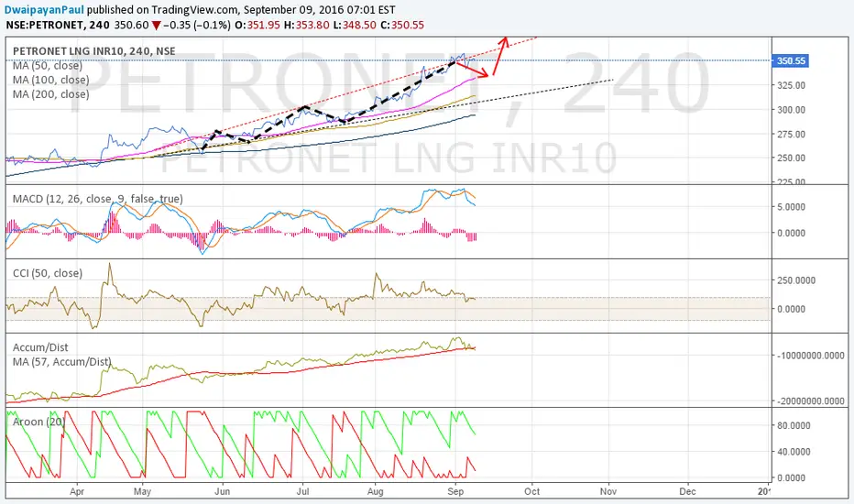Click the 325.00 price axis label
The width and height of the screenshot is (854, 504).
coord(792,85)
